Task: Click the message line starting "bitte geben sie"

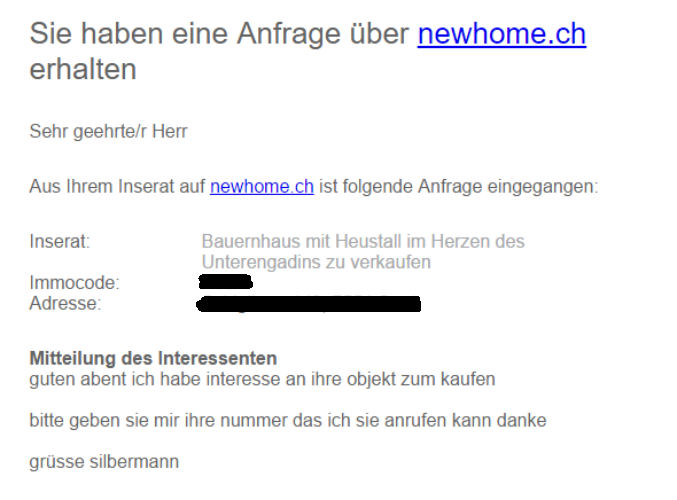Action: [288, 420]
